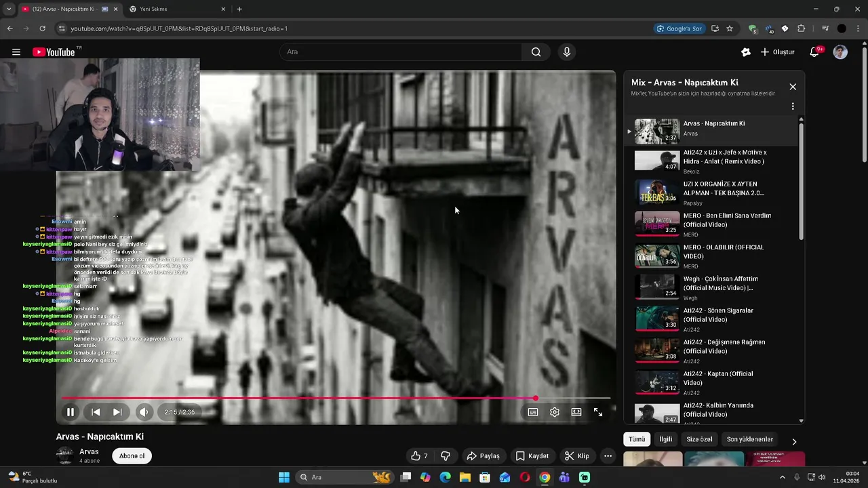Skip to the previous video
Viewport: 868px width, 488px height.
coord(96,412)
